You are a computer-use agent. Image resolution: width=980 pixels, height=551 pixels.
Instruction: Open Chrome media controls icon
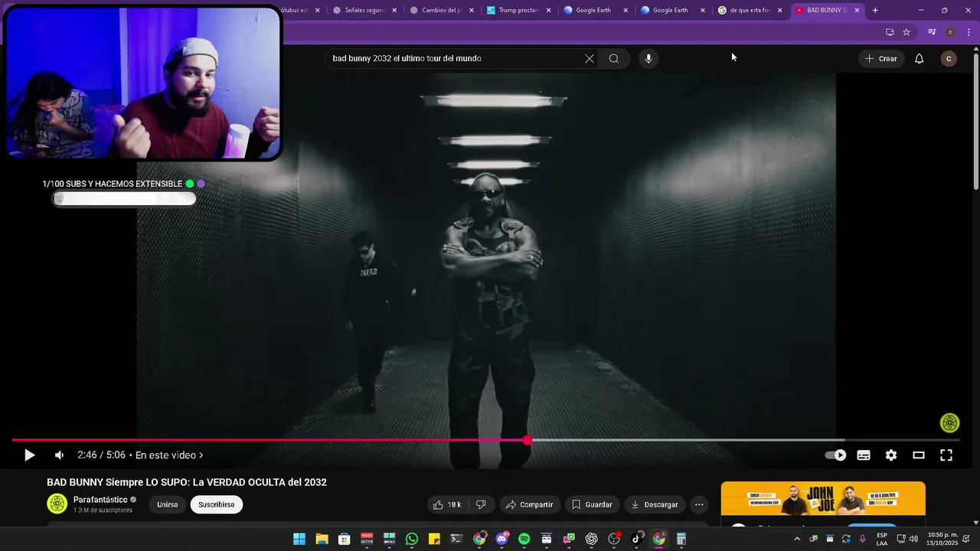(x=932, y=32)
